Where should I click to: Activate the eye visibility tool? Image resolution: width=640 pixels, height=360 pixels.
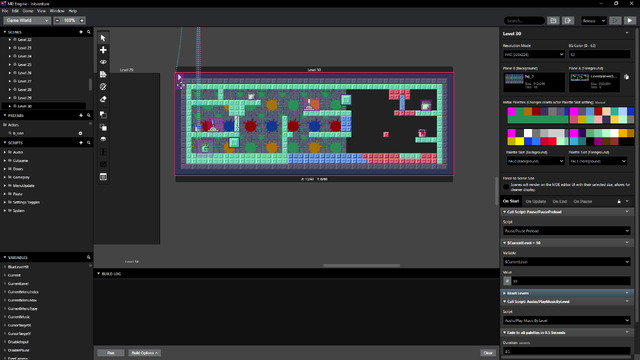point(103,62)
